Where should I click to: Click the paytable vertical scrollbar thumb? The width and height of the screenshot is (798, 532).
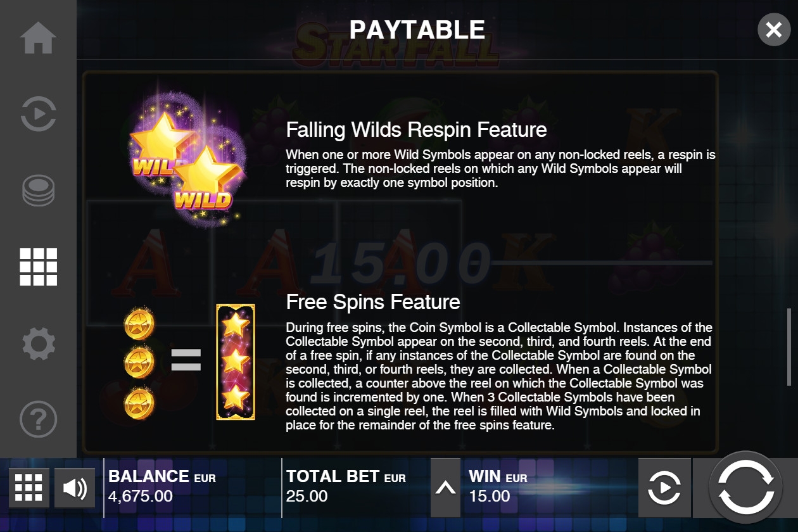[x=788, y=346]
